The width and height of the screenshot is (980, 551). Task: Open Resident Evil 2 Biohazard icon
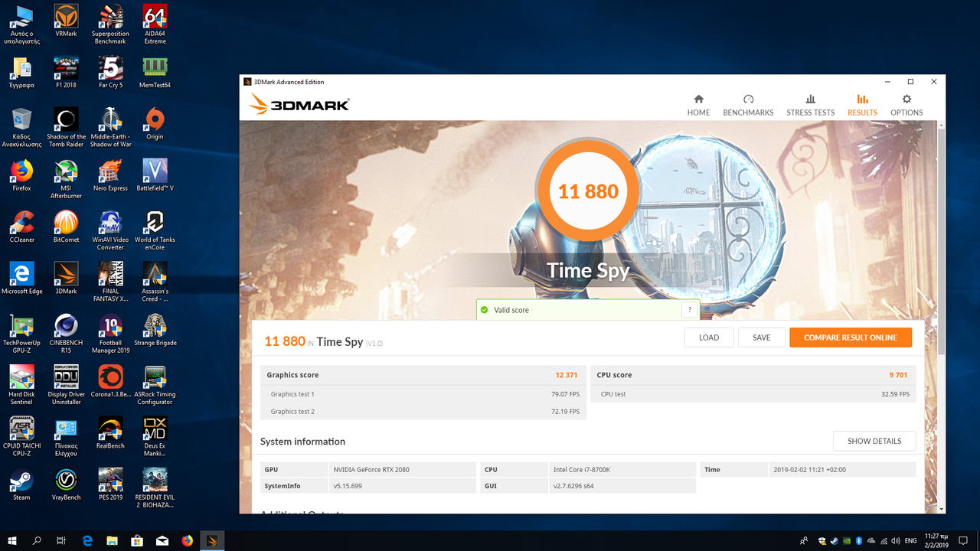click(x=155, y=488)
